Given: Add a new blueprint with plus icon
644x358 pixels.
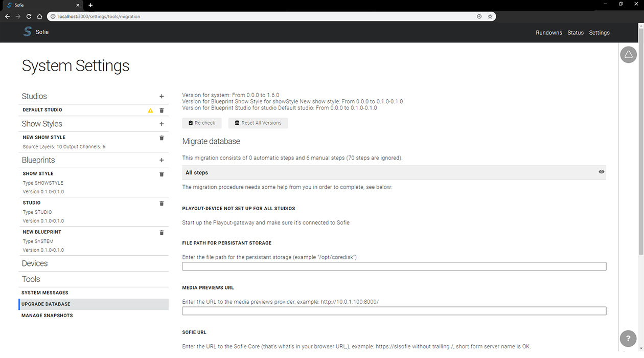Looking at the screenshot, I should click(162, 160).
